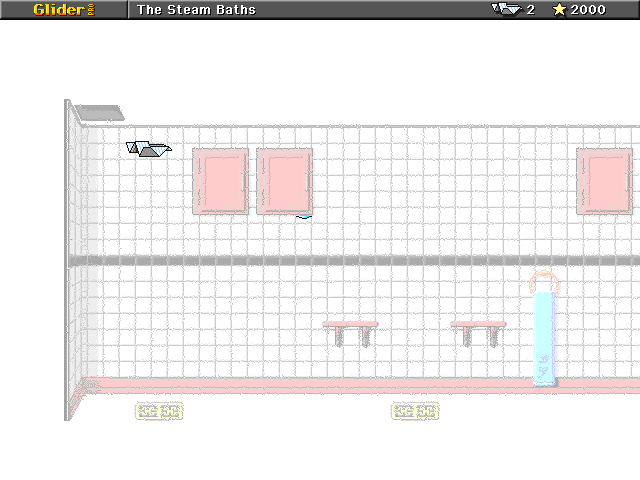Click the middle pink wall panel
640x480 pixels.
[284, 181]
